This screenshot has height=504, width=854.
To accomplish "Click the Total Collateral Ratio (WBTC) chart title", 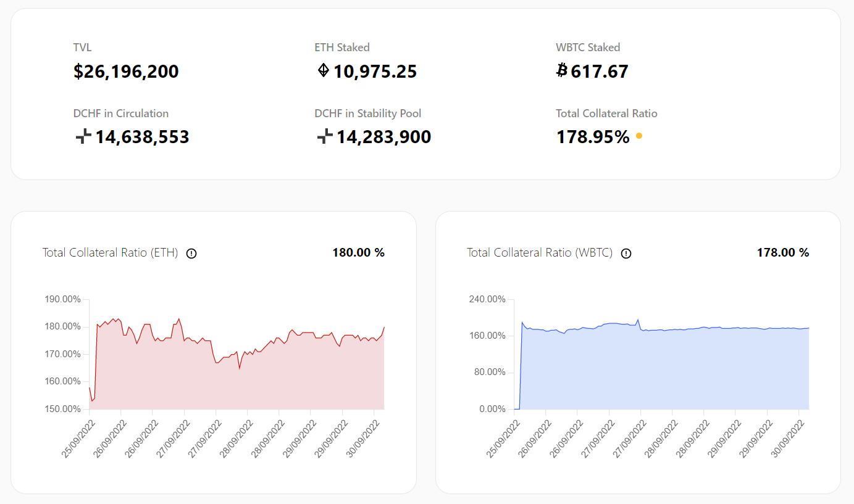I will coord(539,252).
